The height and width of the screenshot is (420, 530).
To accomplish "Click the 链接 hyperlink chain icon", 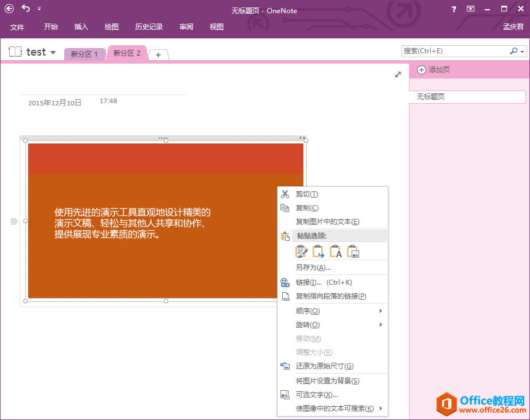I will pos(285,282).
